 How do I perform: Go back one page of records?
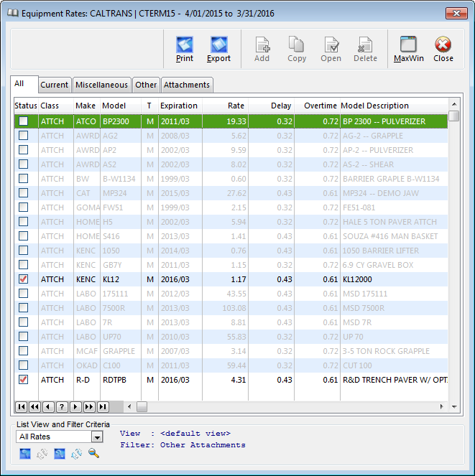coord(35,407)
